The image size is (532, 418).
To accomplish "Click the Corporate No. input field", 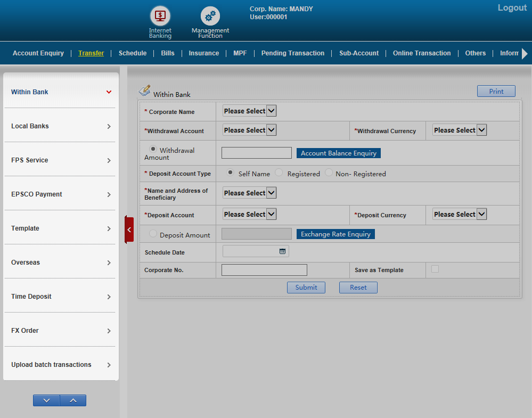I will 264,270.
